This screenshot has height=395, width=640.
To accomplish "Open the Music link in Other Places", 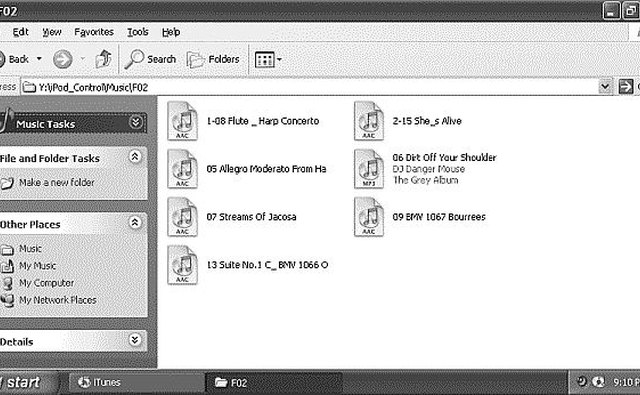I will click(x=30, y=249).
